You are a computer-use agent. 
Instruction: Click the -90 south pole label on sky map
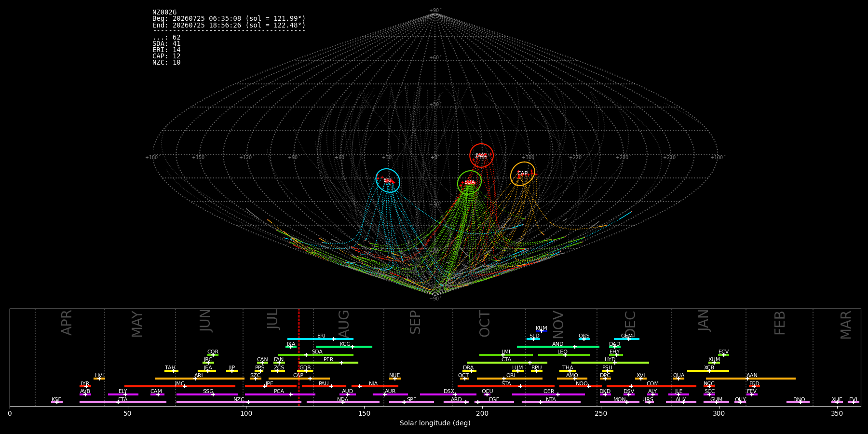[435, 299]
